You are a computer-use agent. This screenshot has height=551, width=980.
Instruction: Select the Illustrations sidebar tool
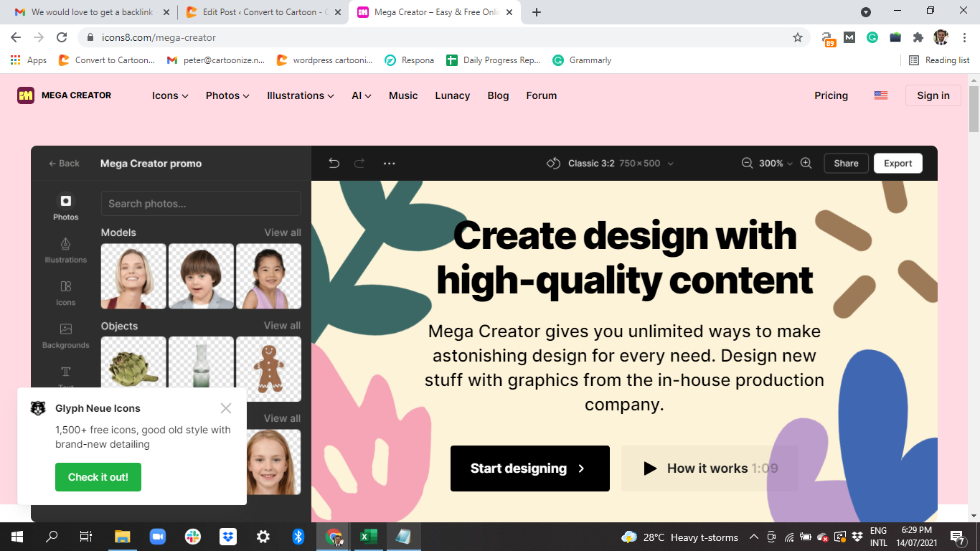click(65, 250)
